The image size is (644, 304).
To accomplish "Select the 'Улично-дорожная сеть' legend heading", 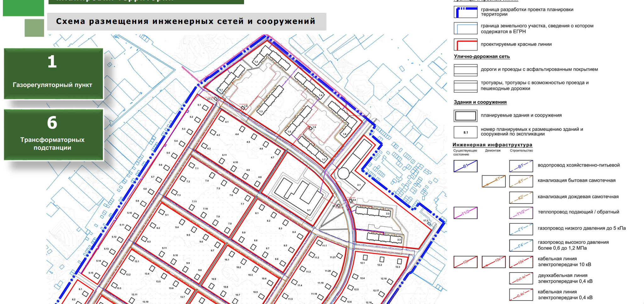I will [x=482, y=57].
